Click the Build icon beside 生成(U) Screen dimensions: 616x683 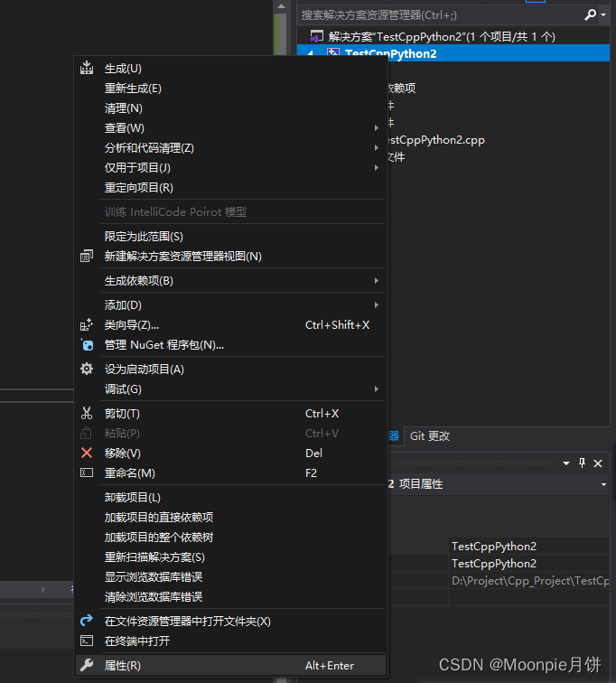click(x=87, y=68)
